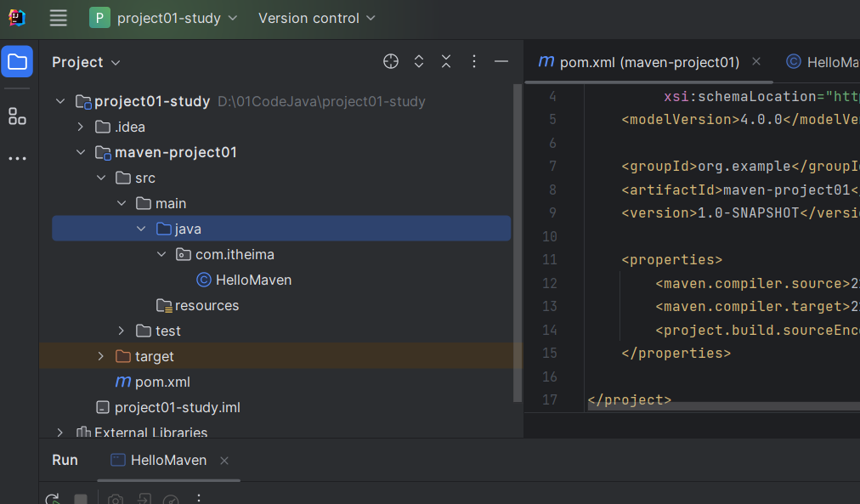
Task: Switch to the HelloMaven editor tab
Action: 823,62
